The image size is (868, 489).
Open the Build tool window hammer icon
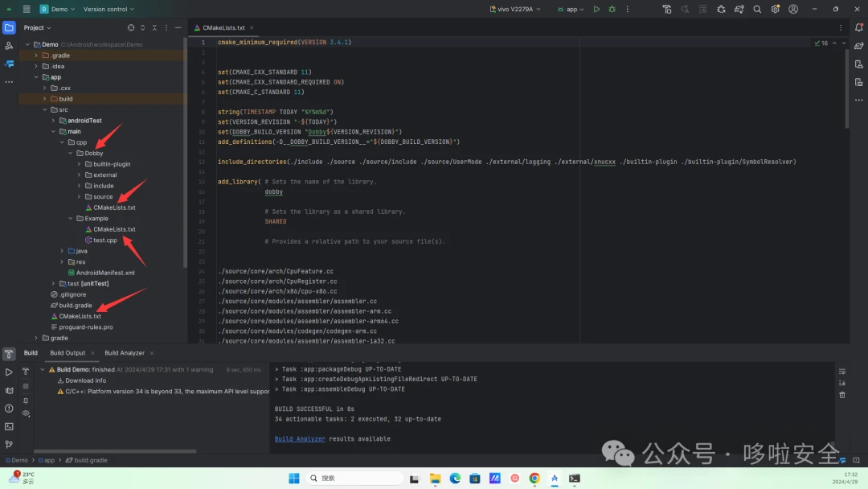pyautogui.click(x=9, y=354)
